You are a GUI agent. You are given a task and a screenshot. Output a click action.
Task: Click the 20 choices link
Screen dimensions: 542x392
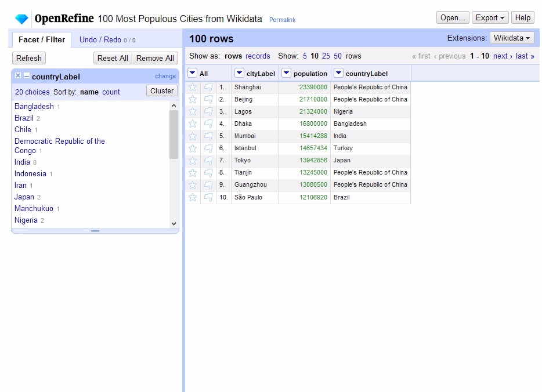pos(32,92)
